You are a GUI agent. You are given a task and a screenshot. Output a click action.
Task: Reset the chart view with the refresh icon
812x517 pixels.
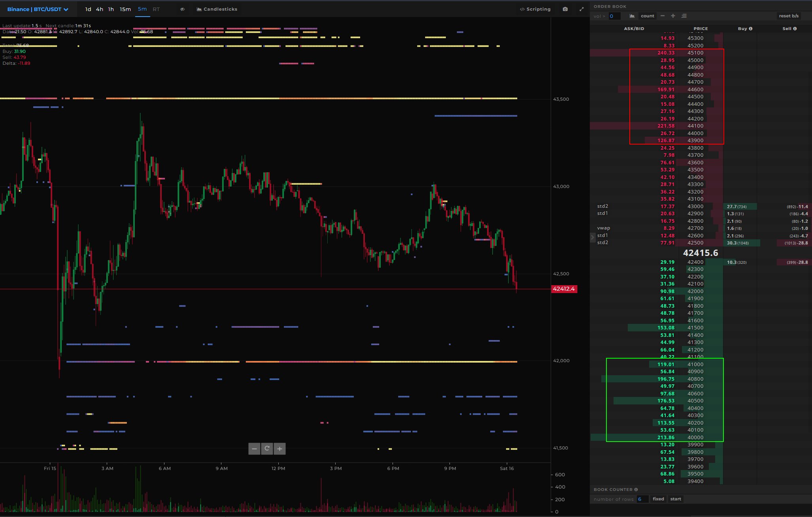[267, 449]
